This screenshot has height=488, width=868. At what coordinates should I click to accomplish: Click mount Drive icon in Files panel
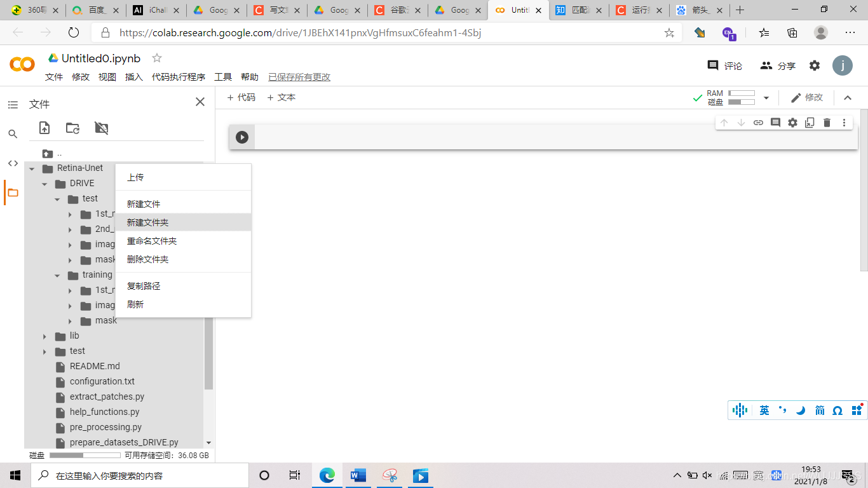click(x=102, y=128)
